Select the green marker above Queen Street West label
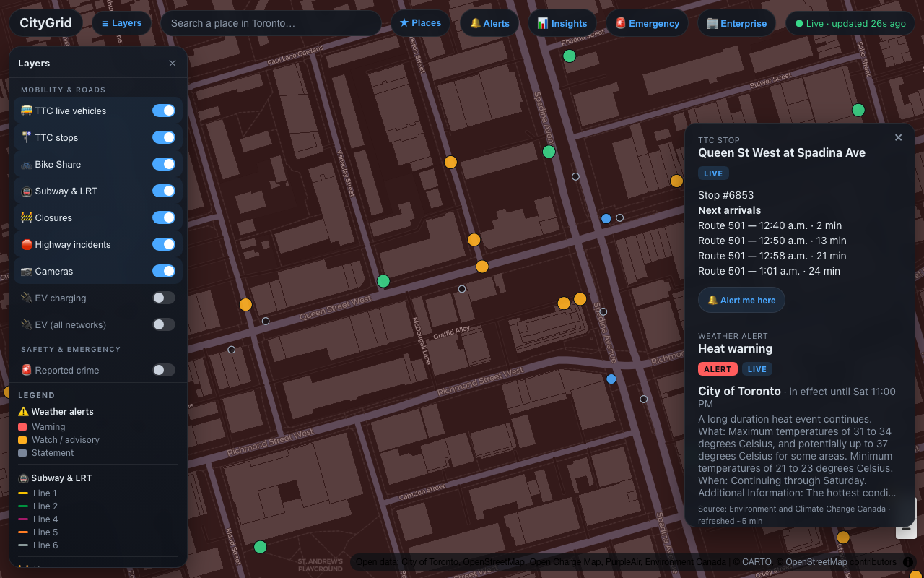The image size is (924, 578). pyautogui.click(x=383, y=281)
